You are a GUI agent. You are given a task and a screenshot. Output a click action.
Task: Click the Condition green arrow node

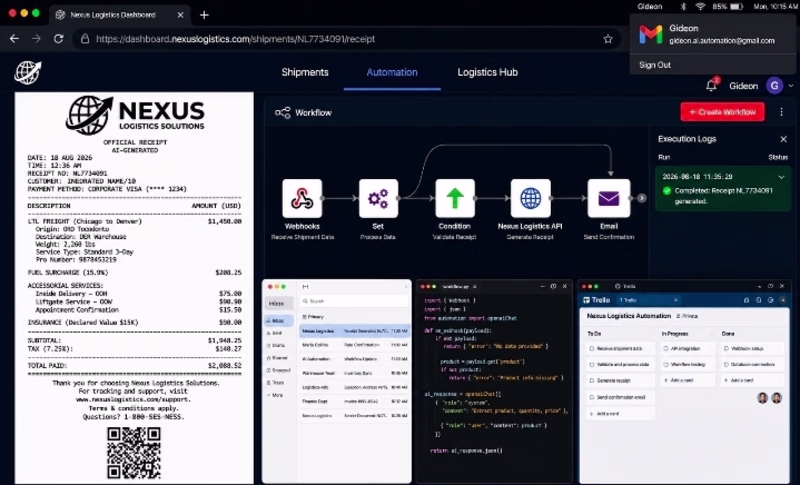pyautogui.click(x=455, y=198)
